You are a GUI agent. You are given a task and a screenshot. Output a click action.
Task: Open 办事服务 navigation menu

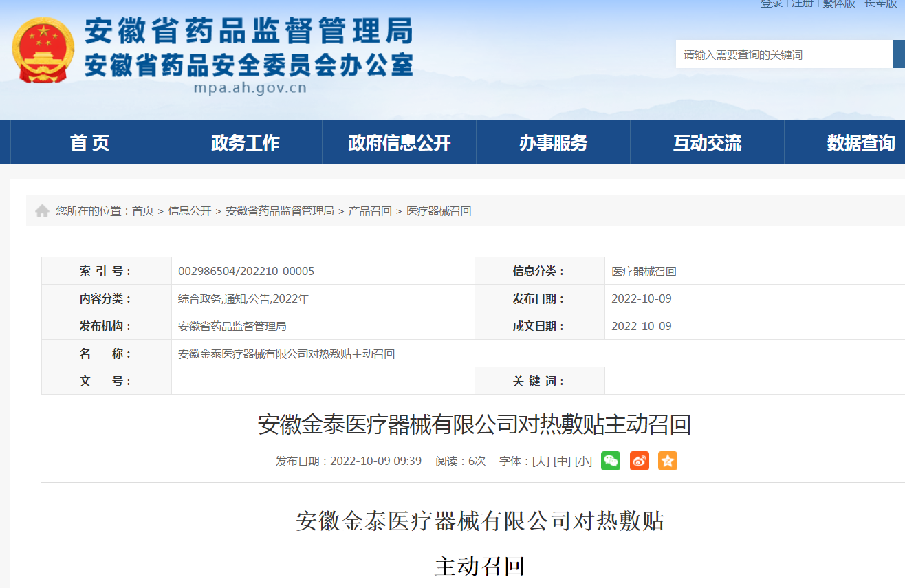[x=553, y=142]
